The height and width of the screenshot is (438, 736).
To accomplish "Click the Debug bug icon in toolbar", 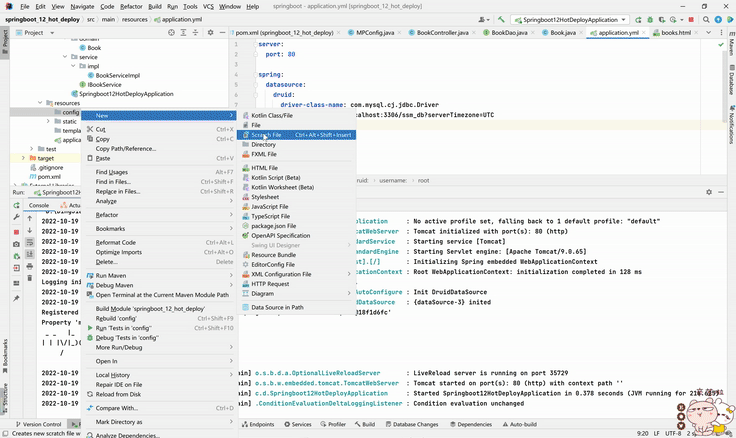I will click(x=650, y=20).
